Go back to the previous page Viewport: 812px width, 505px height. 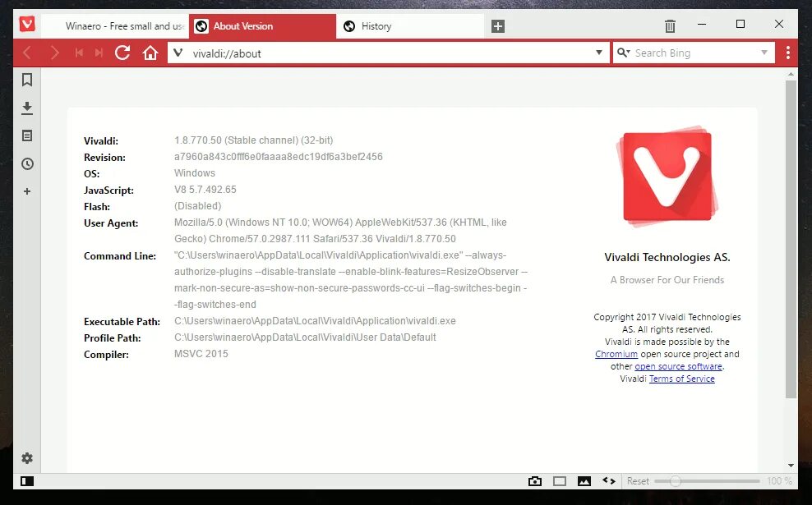[27, 53]
